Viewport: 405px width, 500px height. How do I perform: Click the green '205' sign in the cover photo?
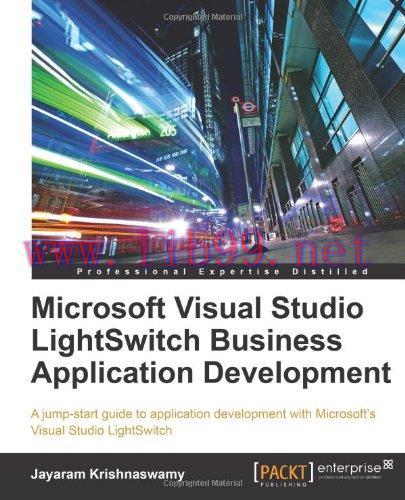[x=168, y=131]
